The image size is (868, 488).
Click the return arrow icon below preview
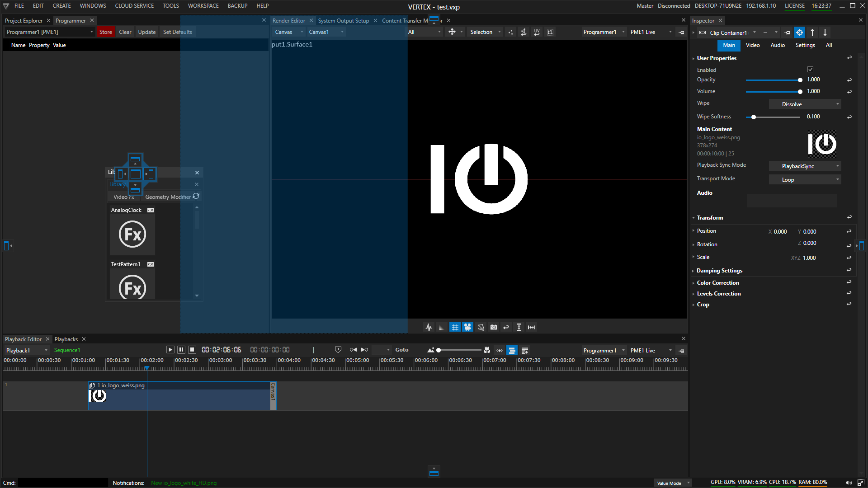(506, 327)
